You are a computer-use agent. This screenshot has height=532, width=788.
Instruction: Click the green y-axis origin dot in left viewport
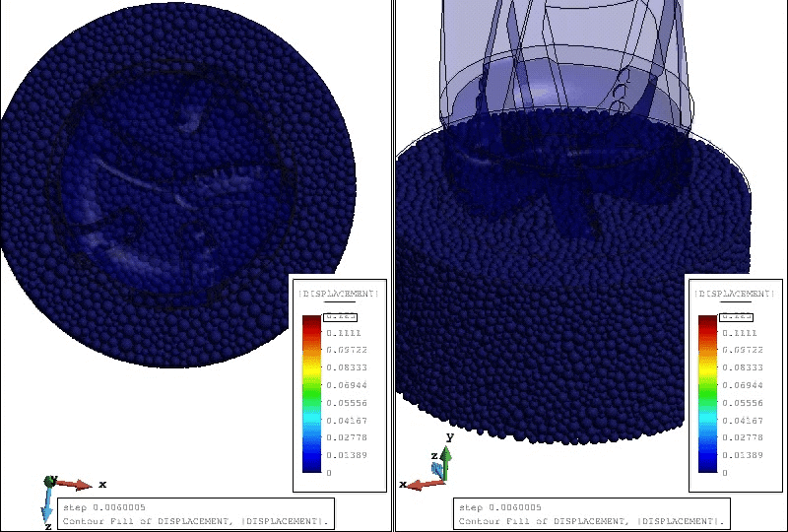coord(50,481)
